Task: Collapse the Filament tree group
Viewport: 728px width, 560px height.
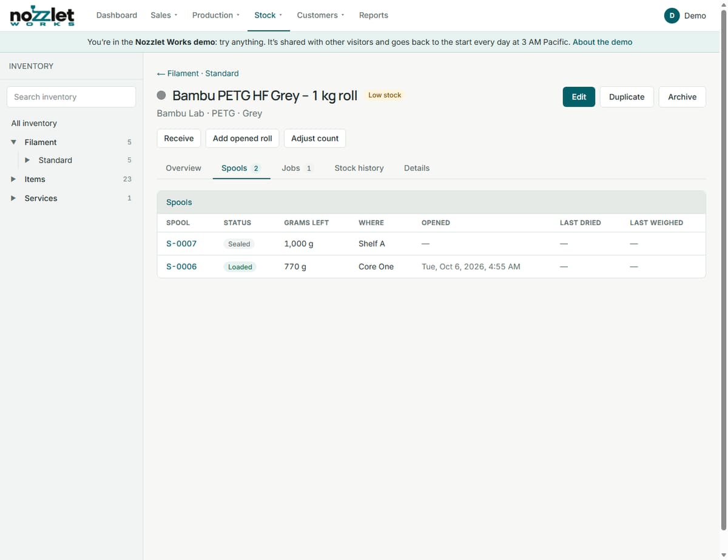Action: click(13, 142)
